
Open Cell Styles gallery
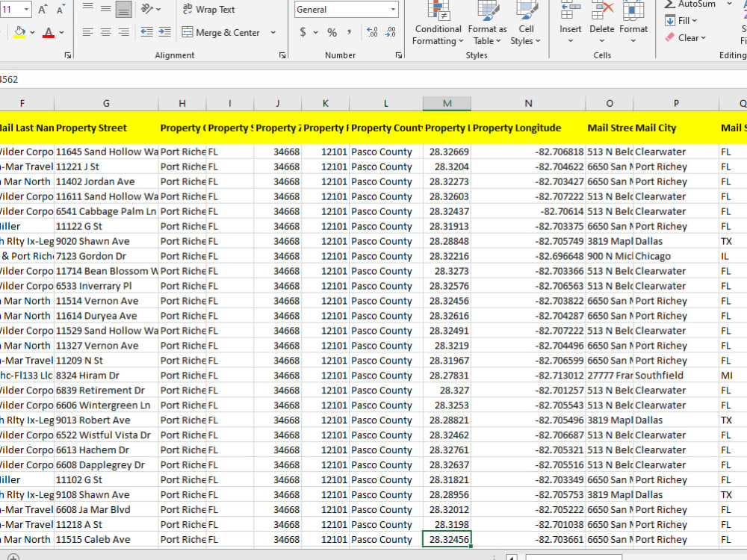525,23
